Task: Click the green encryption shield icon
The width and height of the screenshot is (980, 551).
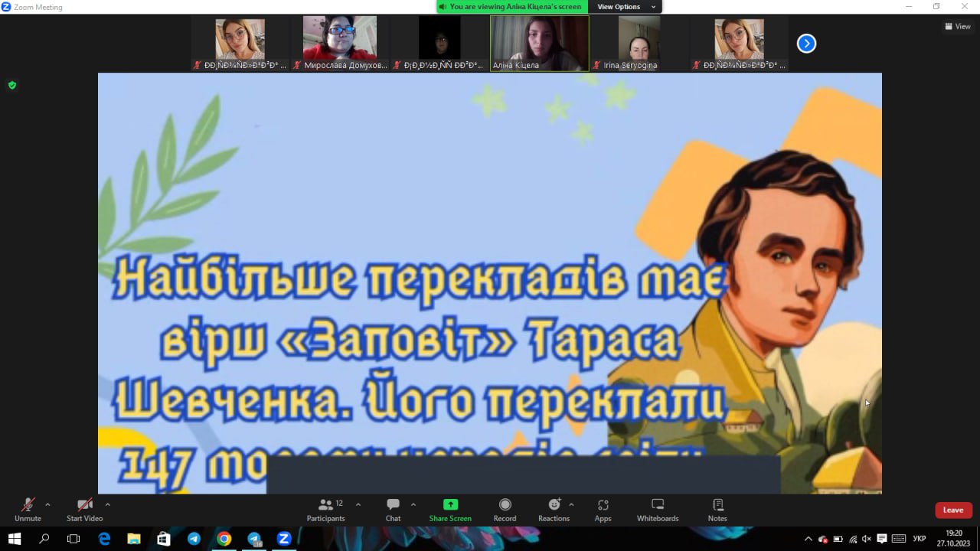Action: coord(12,85)
